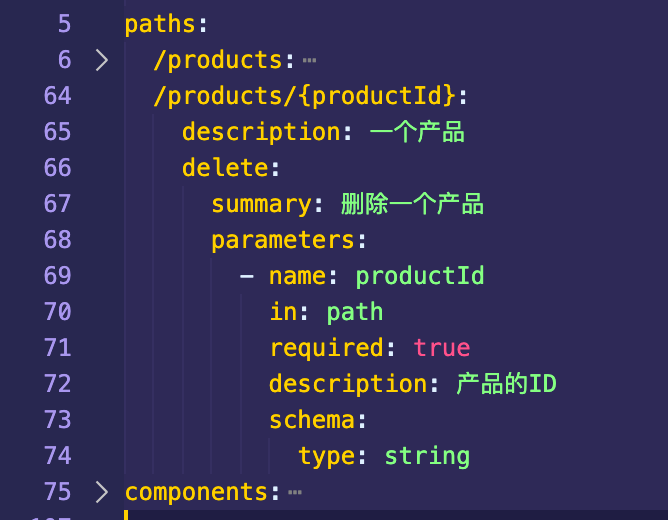This screenshot has height=520, width=668.
Task: Click the productId value after name
Action: click(x=420, y=276)
